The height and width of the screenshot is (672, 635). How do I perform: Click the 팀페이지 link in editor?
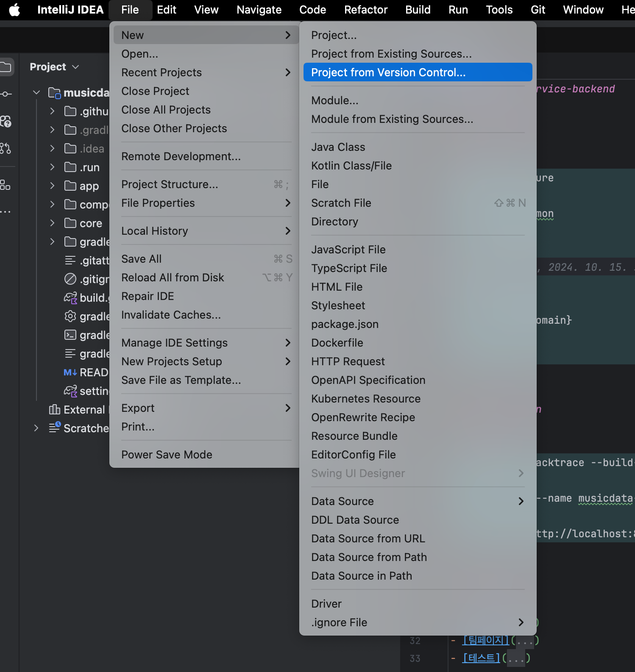point(486,640)
